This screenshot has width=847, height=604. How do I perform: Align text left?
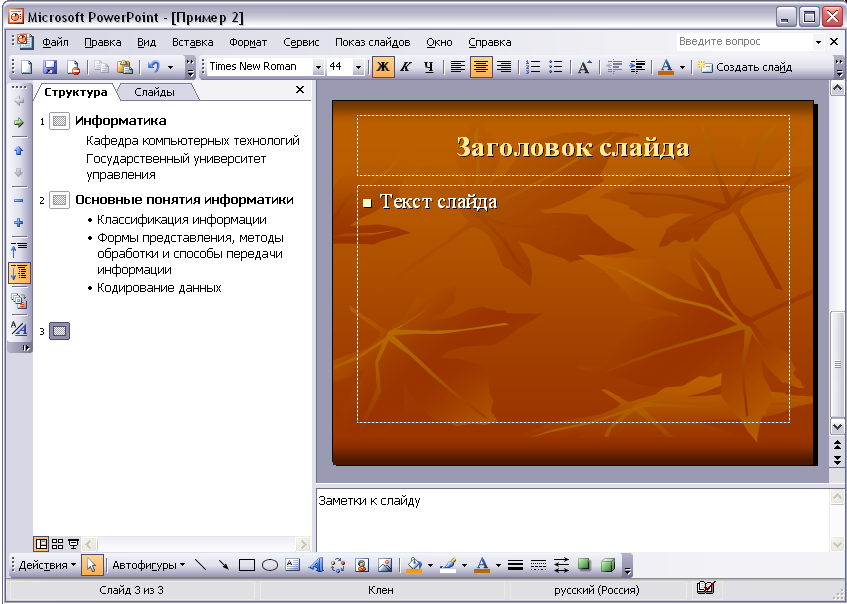click(x=458, y=67)
